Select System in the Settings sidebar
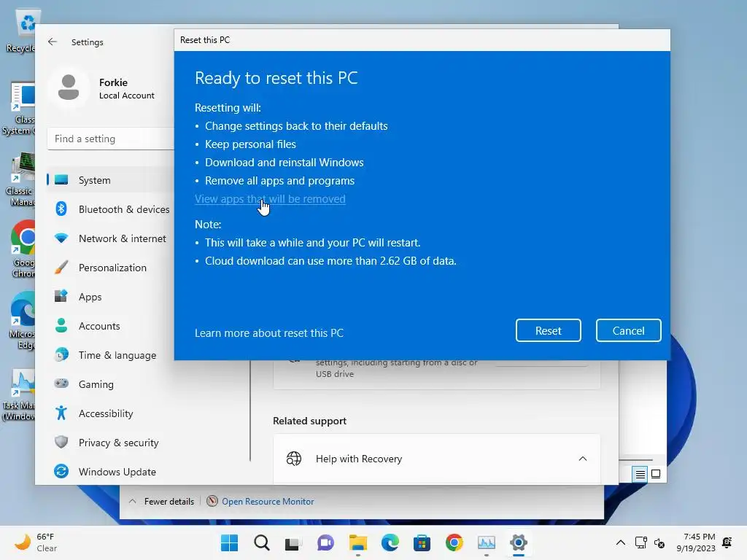 tap(111, 180)
